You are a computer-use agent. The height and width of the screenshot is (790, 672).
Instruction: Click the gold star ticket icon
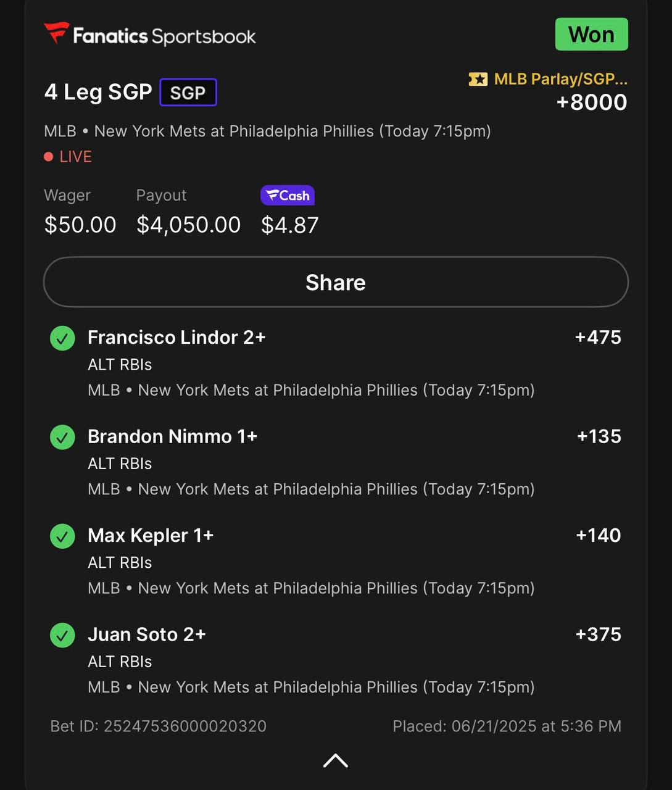(478, 79)
